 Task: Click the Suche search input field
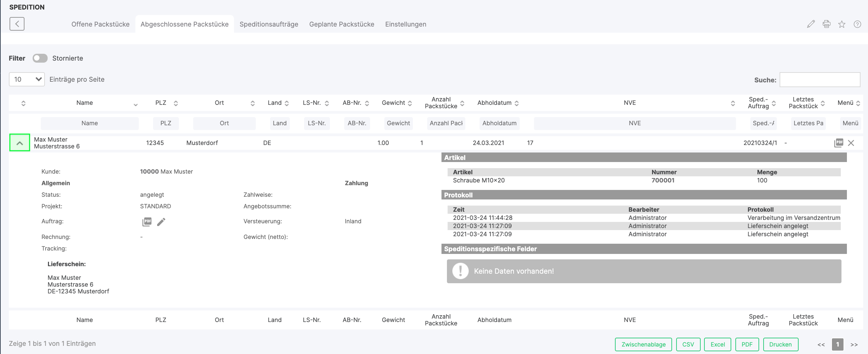[820, 80]
